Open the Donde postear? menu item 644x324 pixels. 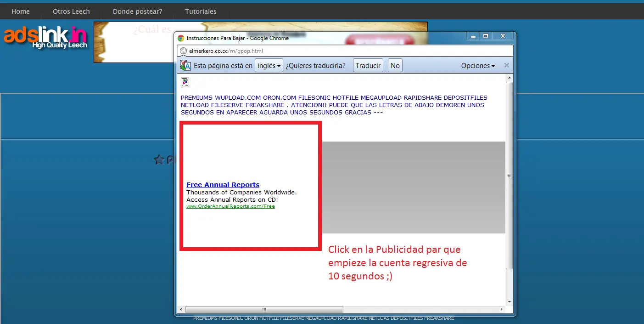point(138,11)
